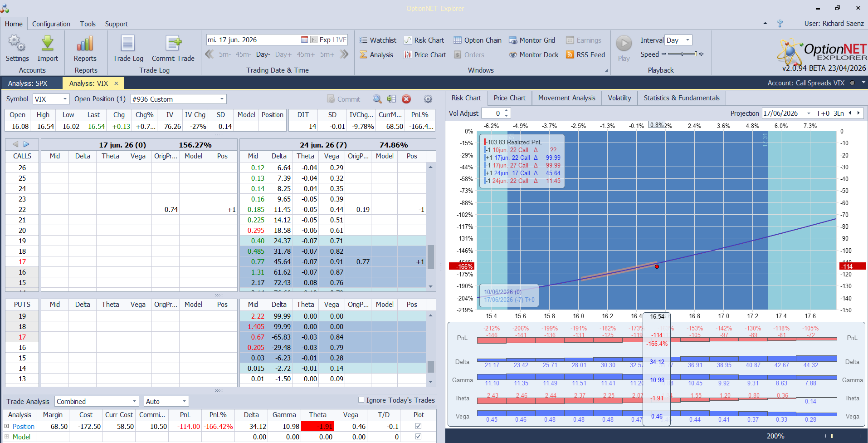868x443 pixels.
Task: Open the playback Interval Day dropdown
Action: point(688,40)
